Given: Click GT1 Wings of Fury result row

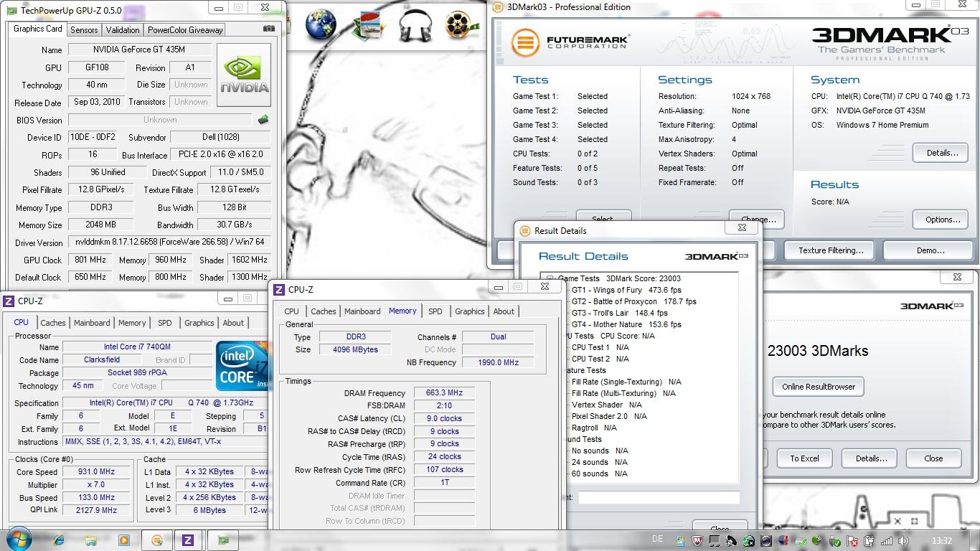Looking at the screenshot, I should (626, 290).
